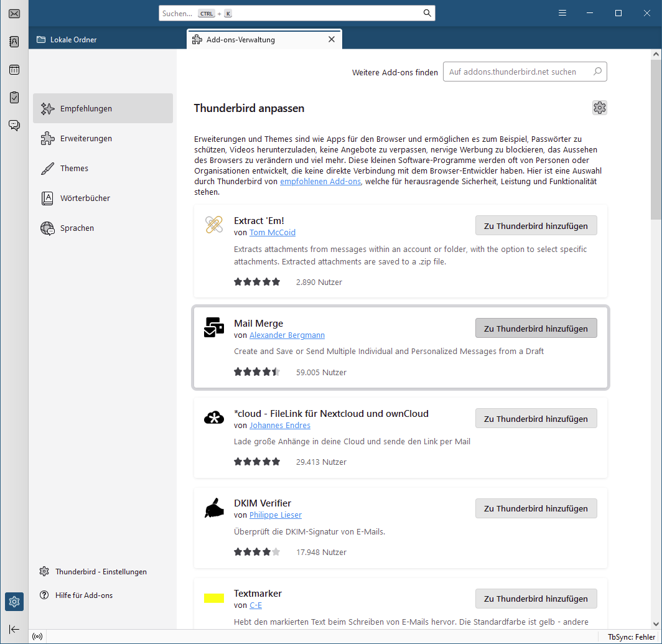Click the addons.thunderbird.net search field

(x=524, y=72)
